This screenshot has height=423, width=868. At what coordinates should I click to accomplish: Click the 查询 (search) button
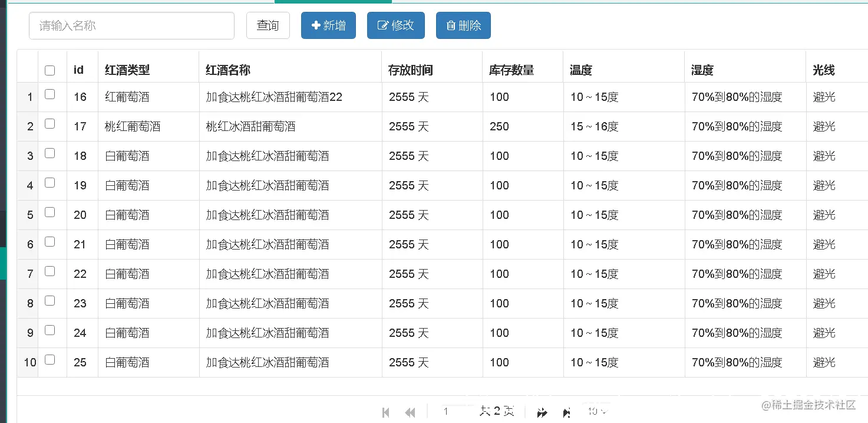(x=268, y=25)
